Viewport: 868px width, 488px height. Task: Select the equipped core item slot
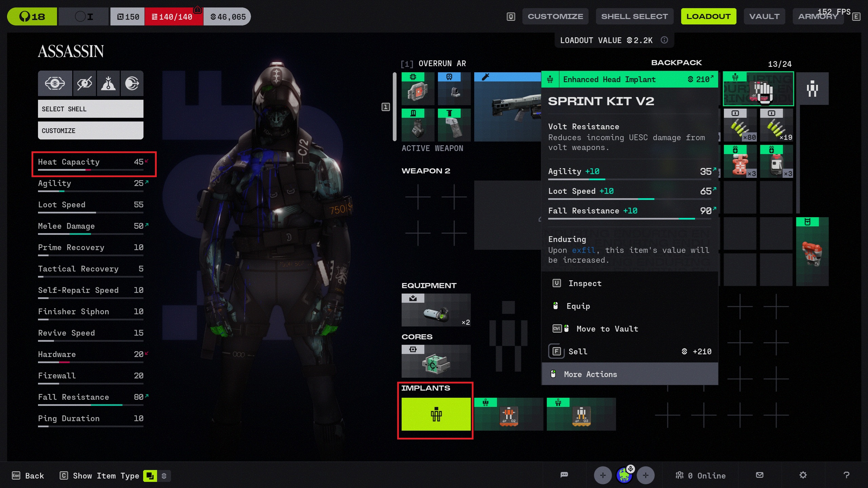click(436, 361)
